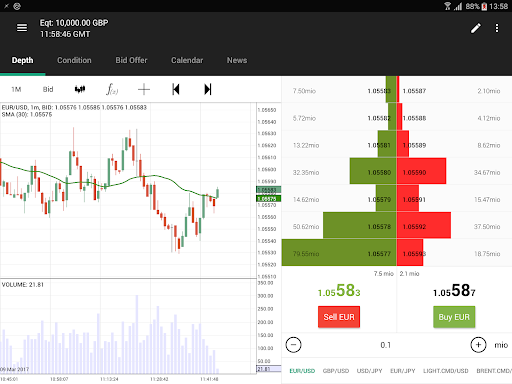Image resolution: width=512 pixels, height=384 pixels.
Task: Switch to the Condition tab
Action: (x=74, y=60)
